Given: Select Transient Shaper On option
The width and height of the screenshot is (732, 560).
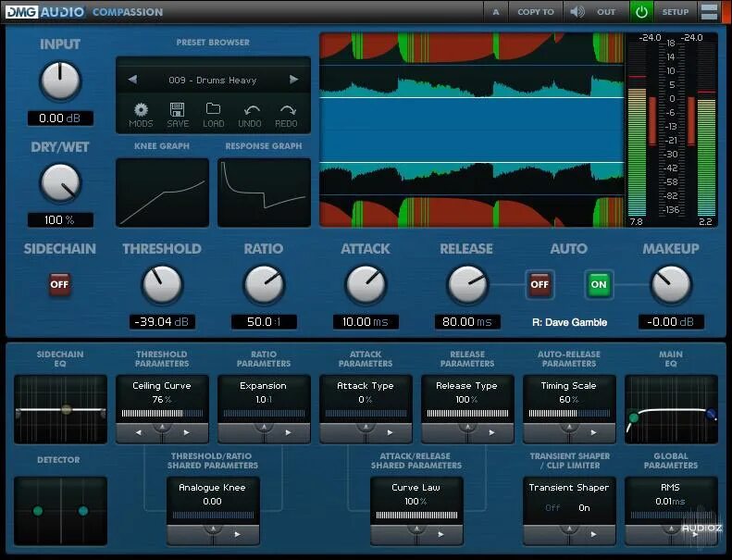Looking at the screenshot, I should coord(584,507).
